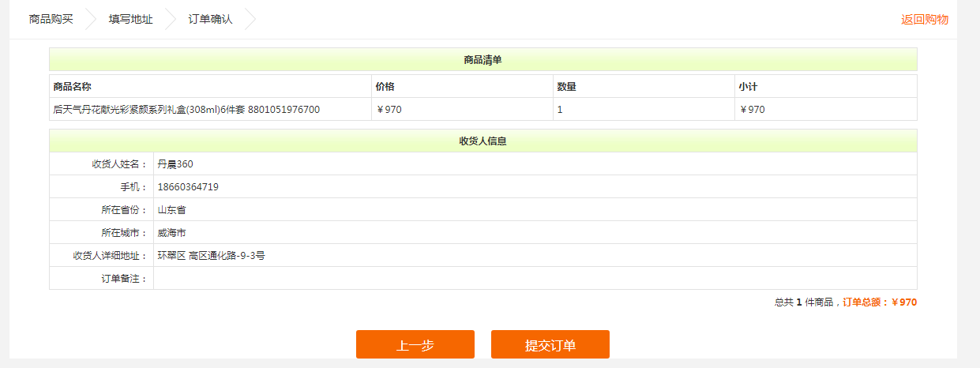This screenshot has height=368, width=980.
Task: Click the 收货人姓名 label
Action: click(119, 164)
